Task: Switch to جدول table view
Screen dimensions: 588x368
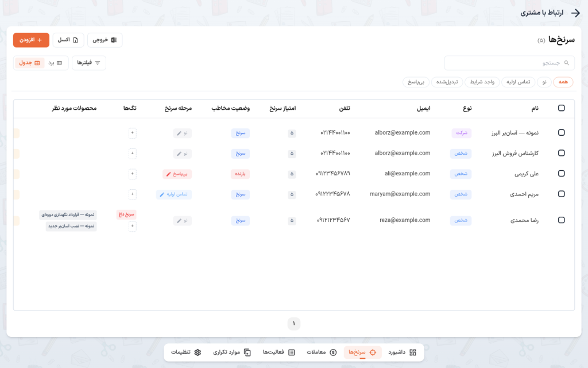Action: tap(29, 63)
